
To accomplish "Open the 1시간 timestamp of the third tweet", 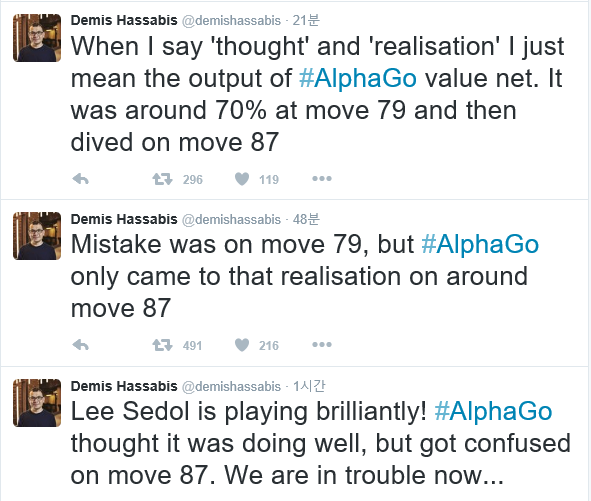I will pyautogui.click(x=309, y=386).
